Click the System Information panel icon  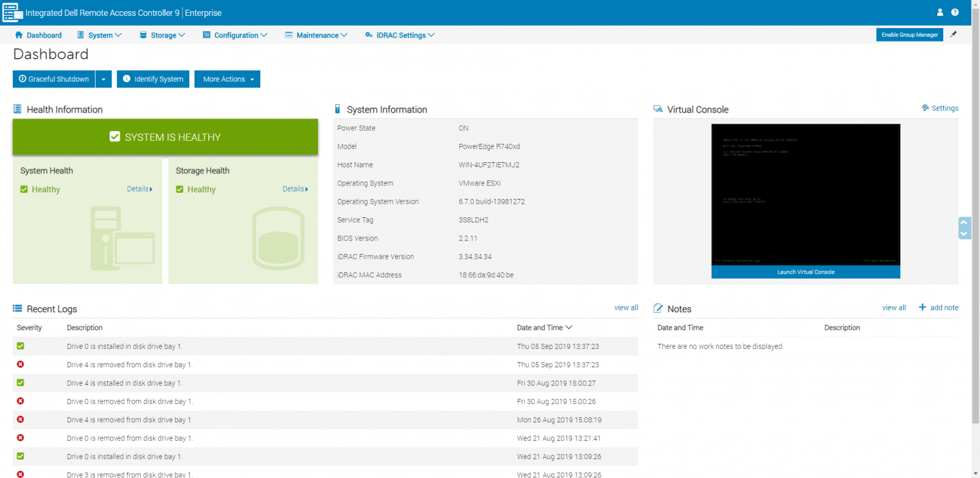point(337,109)
